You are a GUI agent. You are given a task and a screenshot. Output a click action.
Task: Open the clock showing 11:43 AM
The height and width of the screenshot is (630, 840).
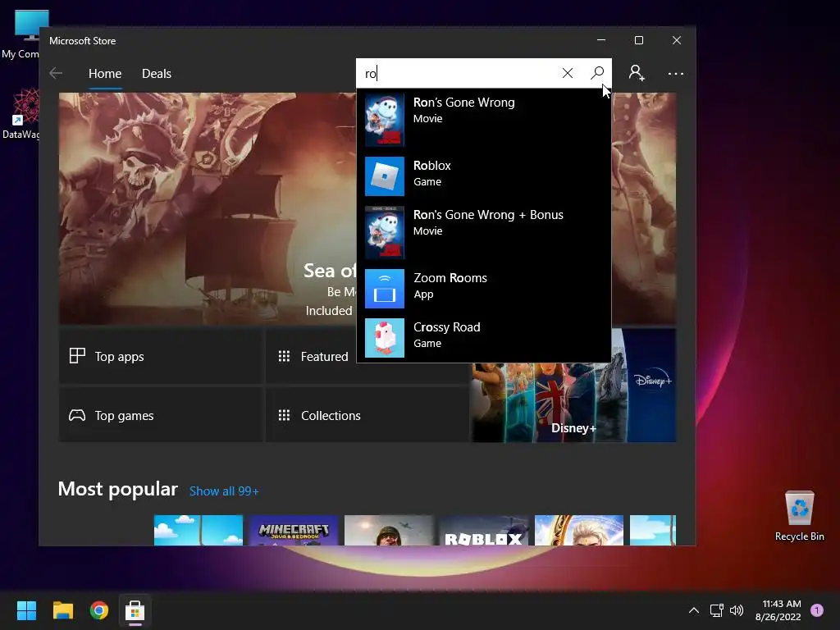click(778, 610)
